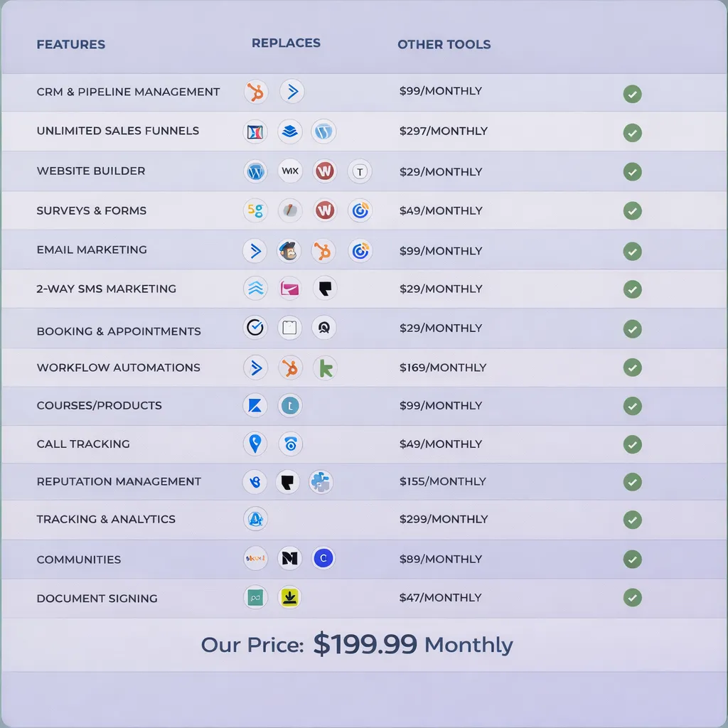Click the Features column header
The width and height of the screenshot is (728, 728).
point(70,44)
